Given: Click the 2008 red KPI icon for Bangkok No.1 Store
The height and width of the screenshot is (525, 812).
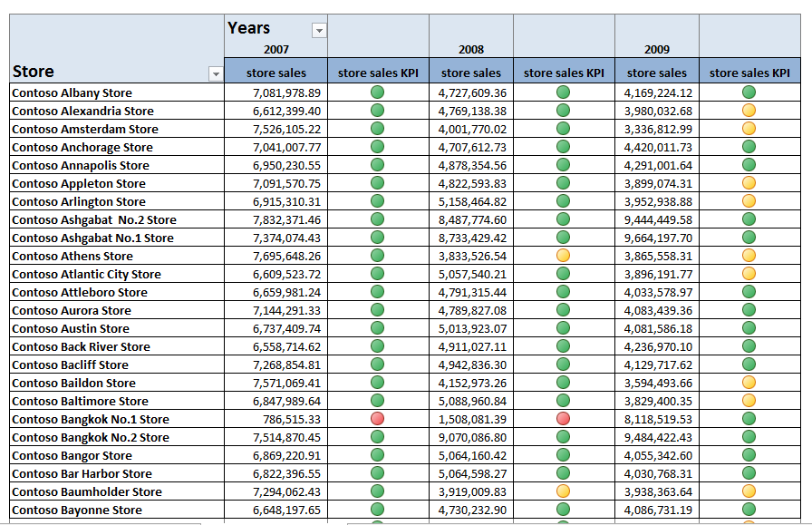Looking at the screenshot, I should (x=563, y=419).
